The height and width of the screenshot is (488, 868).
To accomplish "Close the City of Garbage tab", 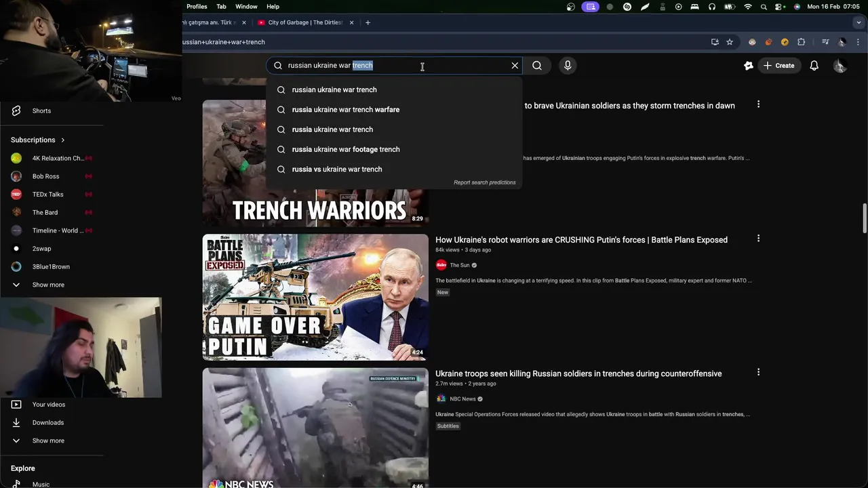I will point(351,22).
